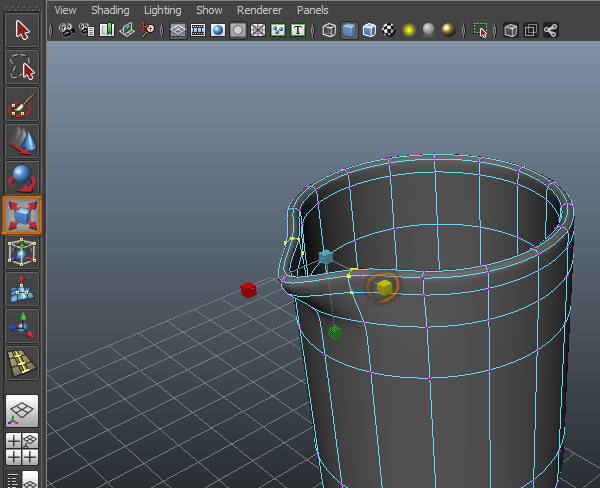Switch to the Rotate tool
This screenshot has height=488, width=600.
coord(22,178)
